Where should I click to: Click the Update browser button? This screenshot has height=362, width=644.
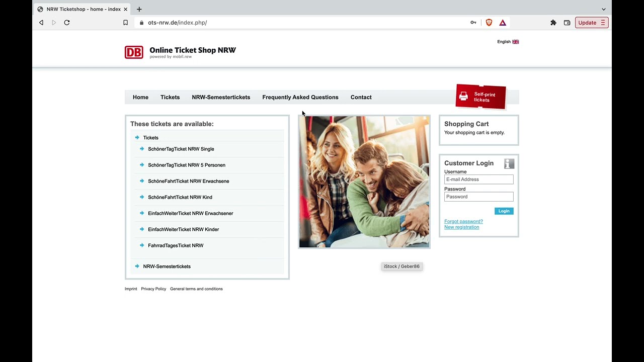(x=592, y=23)
